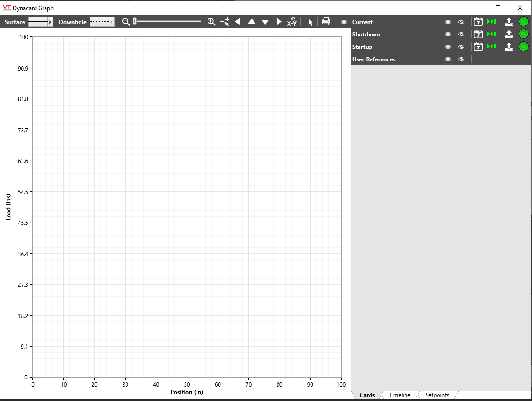Open the Surface line style dropdown

[41, 22]
